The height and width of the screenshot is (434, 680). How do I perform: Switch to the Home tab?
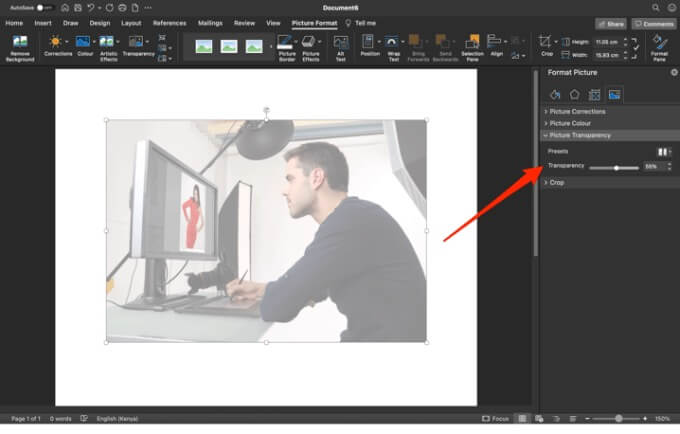14,23
